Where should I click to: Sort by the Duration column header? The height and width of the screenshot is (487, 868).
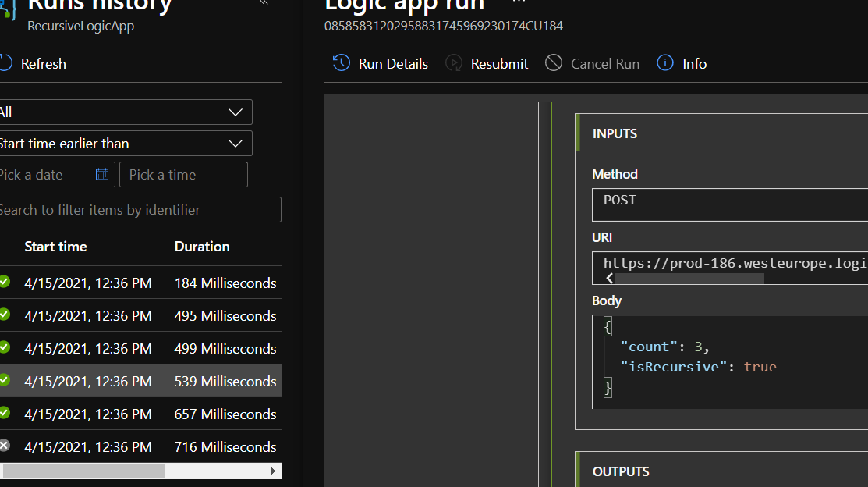point(202,247)
